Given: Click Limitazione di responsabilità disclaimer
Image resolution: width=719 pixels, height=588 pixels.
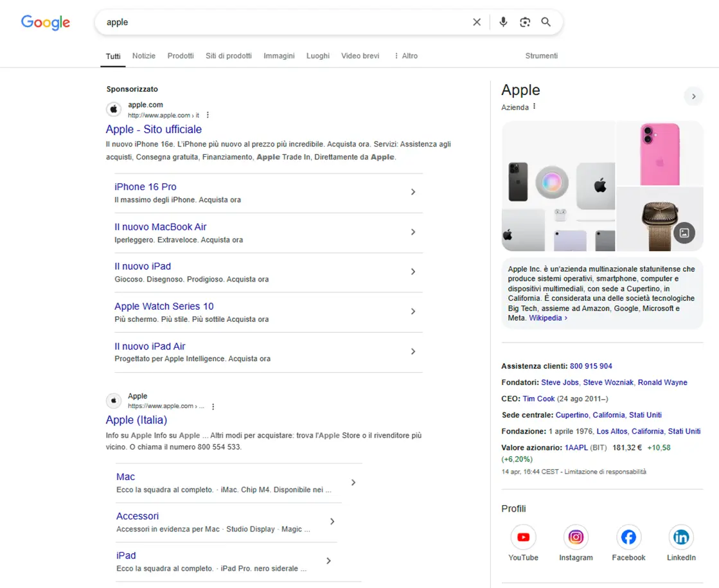Looking at the screenshot, I should [605, 472].
